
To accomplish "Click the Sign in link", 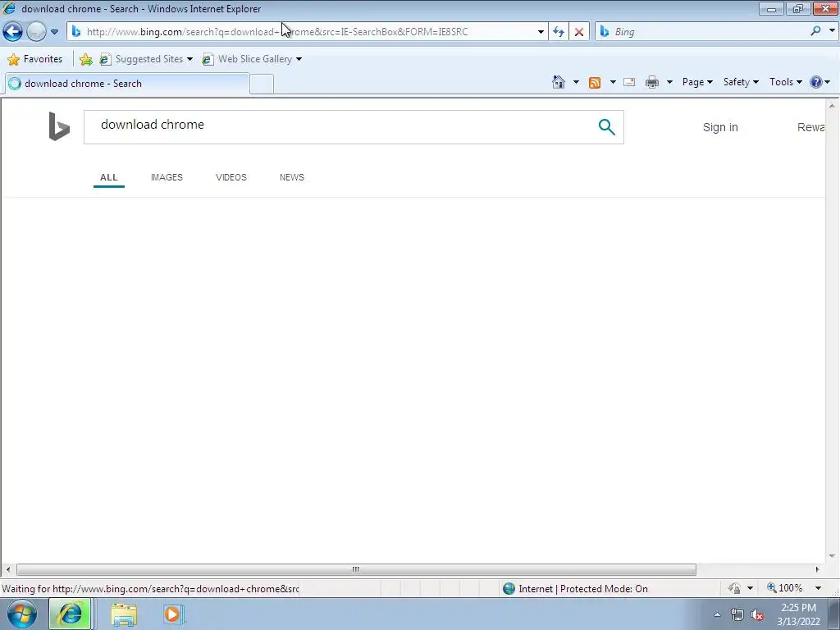I will click(720, 127).
